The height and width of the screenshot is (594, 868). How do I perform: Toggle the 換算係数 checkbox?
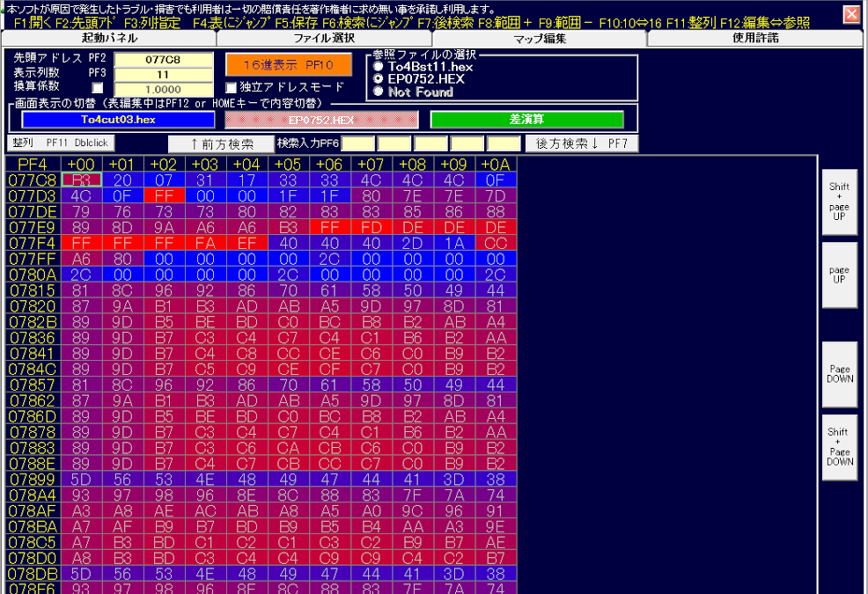click(98, 89)
